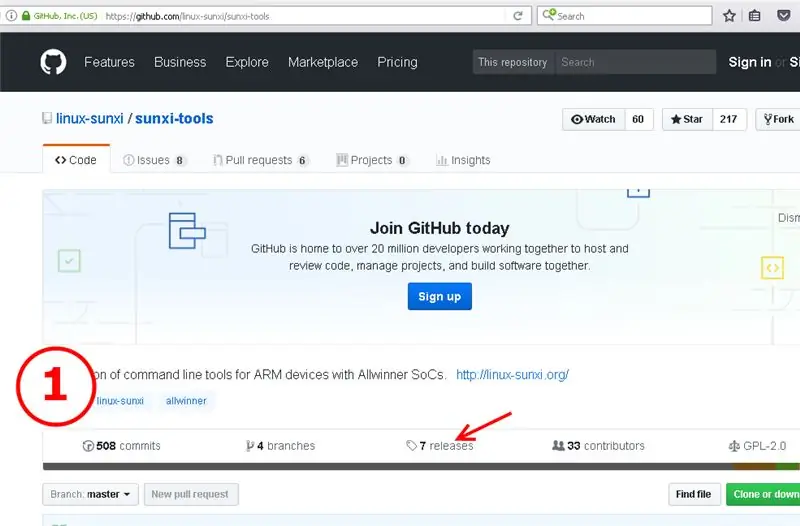Click the watchers count 60

click(638, 119)
